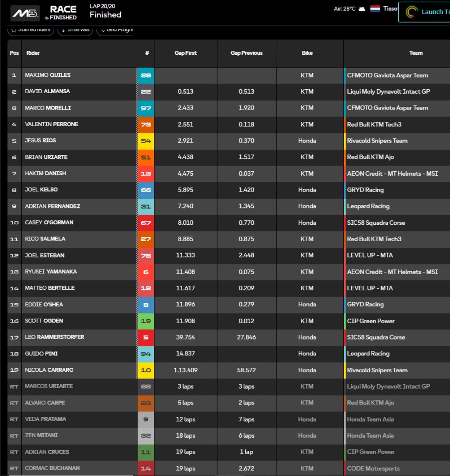Image resolution: width=450 pixels, height=476 pixels.
Task: Click the Gap First column header
Action: [x=185, y=53]
